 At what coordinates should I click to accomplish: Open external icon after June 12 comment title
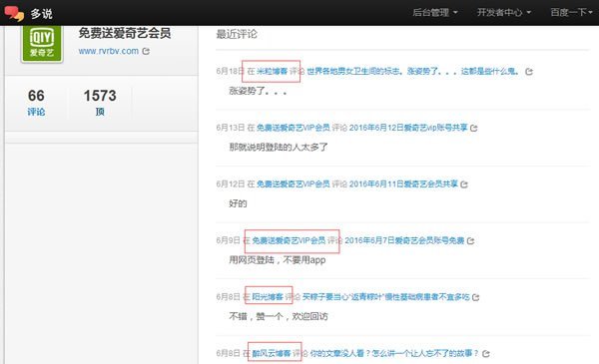464,184
